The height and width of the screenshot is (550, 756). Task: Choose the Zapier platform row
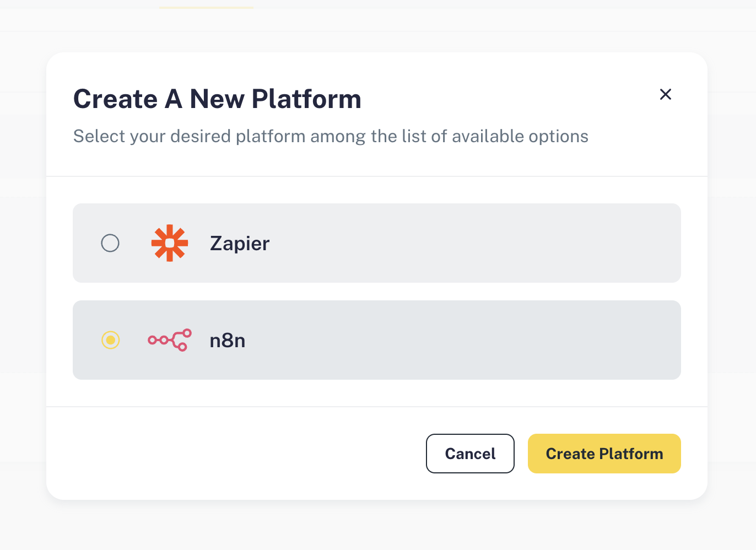click(377, 243)
